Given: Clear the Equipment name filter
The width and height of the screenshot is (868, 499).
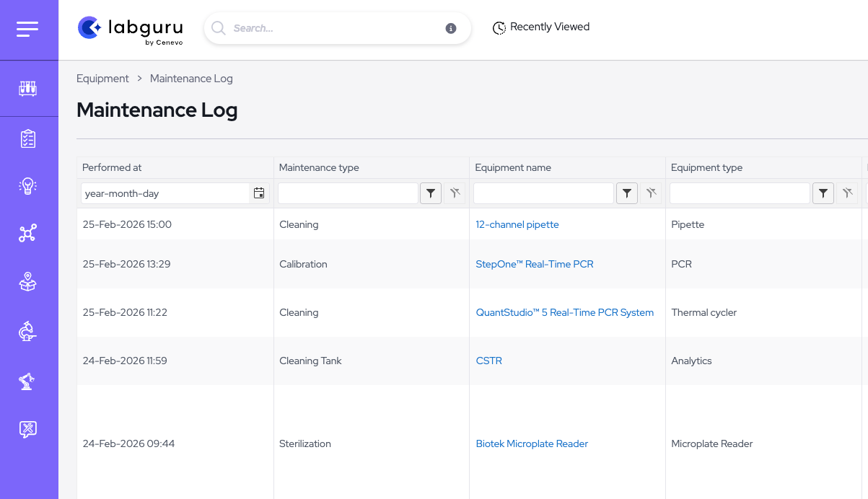Looking at the screenshot, I should tap(651, 193).
